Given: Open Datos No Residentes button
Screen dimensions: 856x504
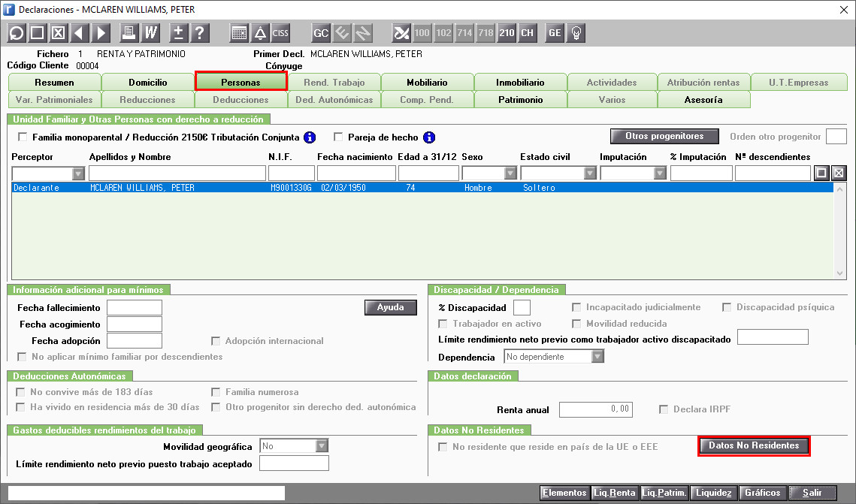Looking at the screenshot, I should 754,445.
